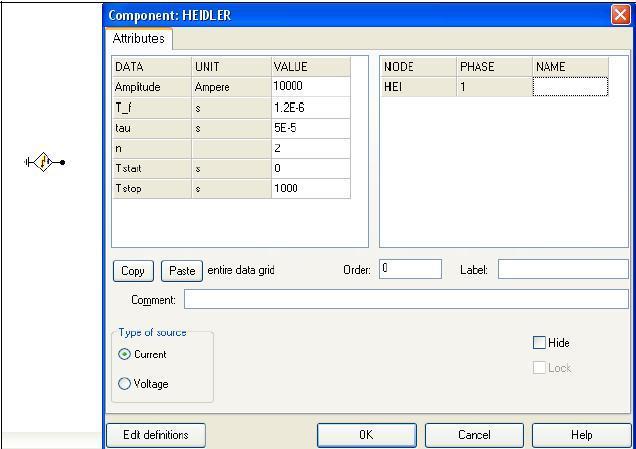Image resolution: width=636 pixels, height=449 pixels.
Task: Click the NAME column header
Action: click(x=570, y=67)
